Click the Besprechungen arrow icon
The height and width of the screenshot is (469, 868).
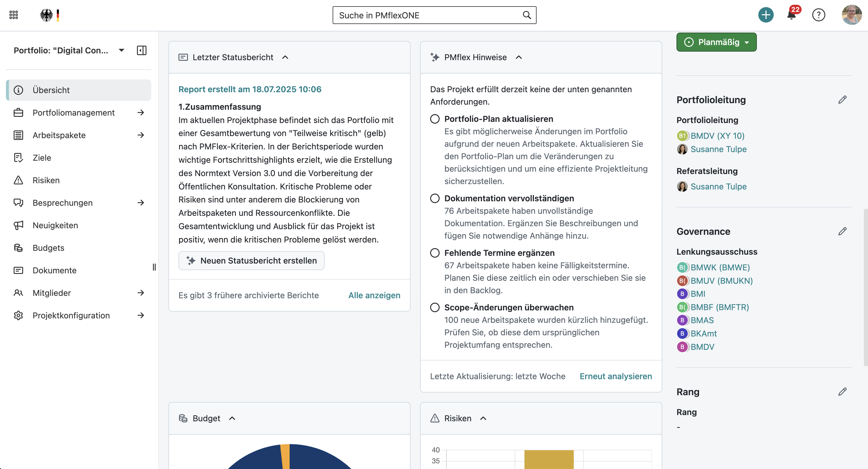[141, 203]
